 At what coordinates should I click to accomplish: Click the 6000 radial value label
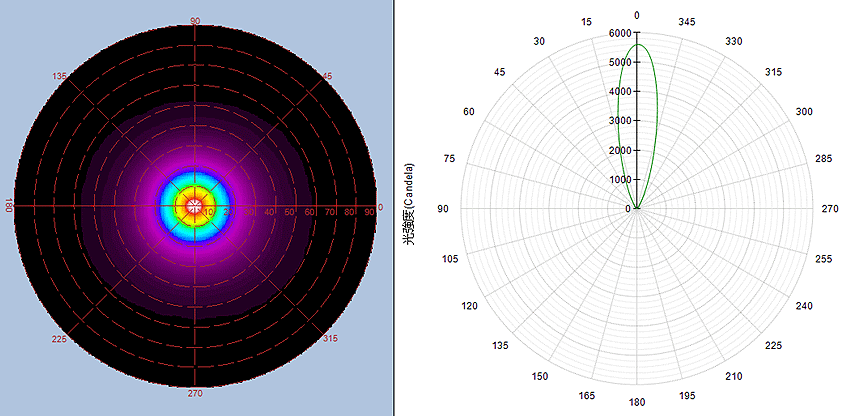[x=618, y=33]
